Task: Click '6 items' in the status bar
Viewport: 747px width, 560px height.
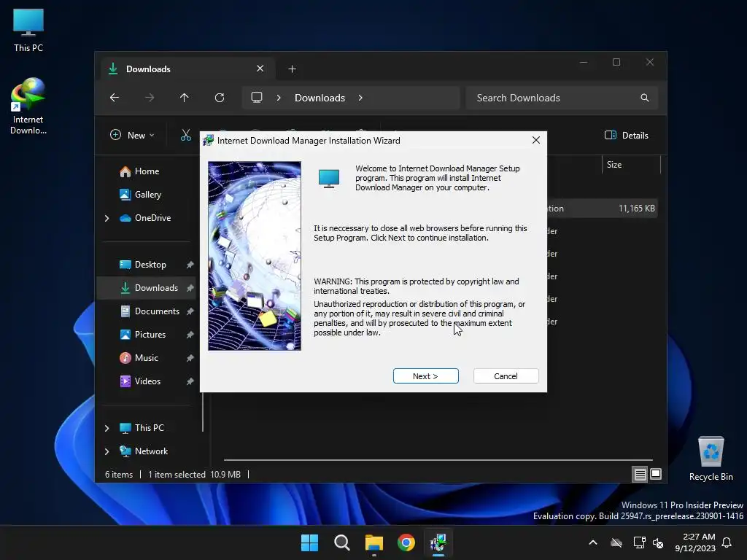Action: [x=119, y=474]
